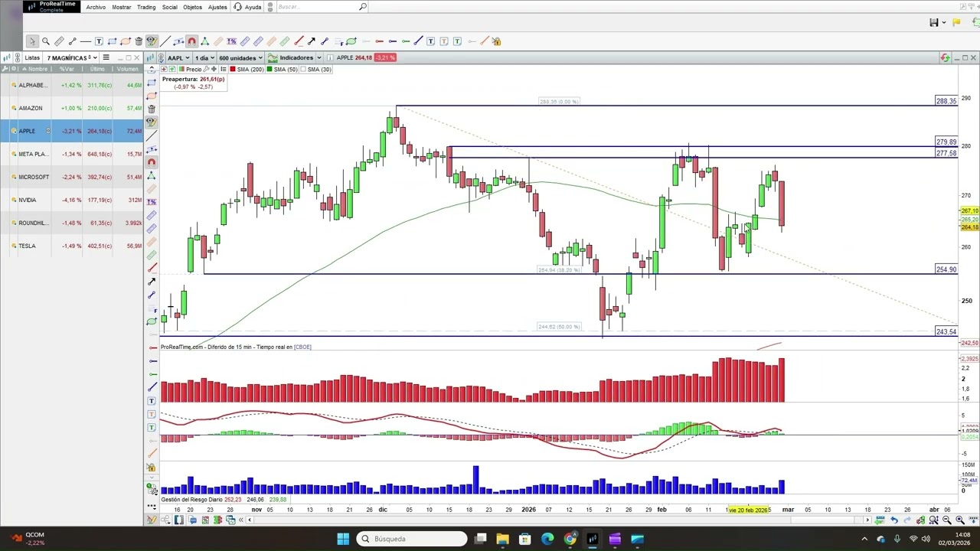This screenshot has height=551, width=980.
Task: Toggle the SMA (200) indicator
Action: point(247,70)
